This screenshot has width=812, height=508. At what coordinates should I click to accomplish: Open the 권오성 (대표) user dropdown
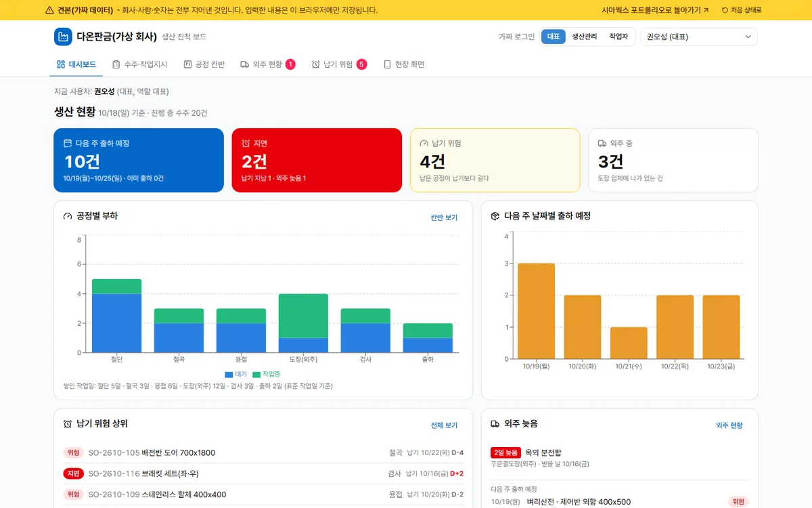click(x=699, y=37)
